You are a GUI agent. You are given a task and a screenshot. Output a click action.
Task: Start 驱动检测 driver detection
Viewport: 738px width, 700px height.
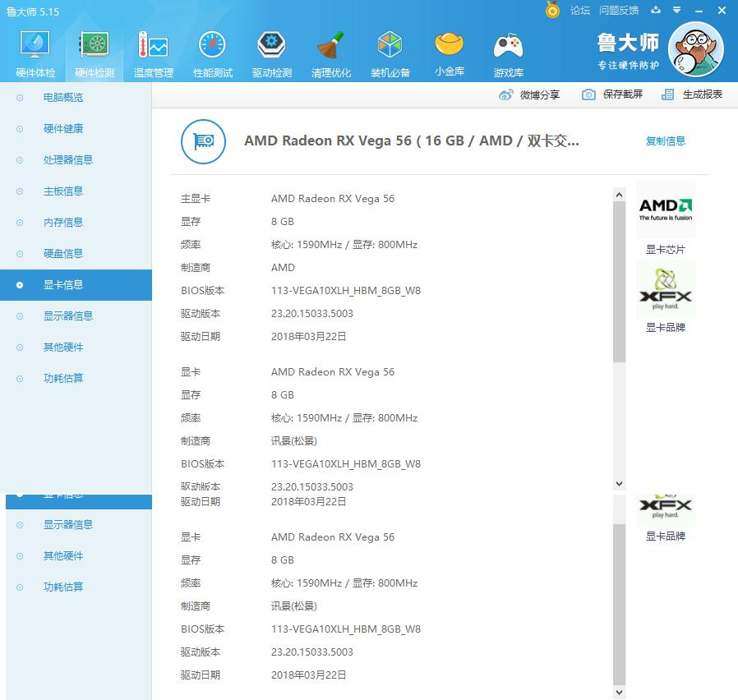tap(271, 51)
